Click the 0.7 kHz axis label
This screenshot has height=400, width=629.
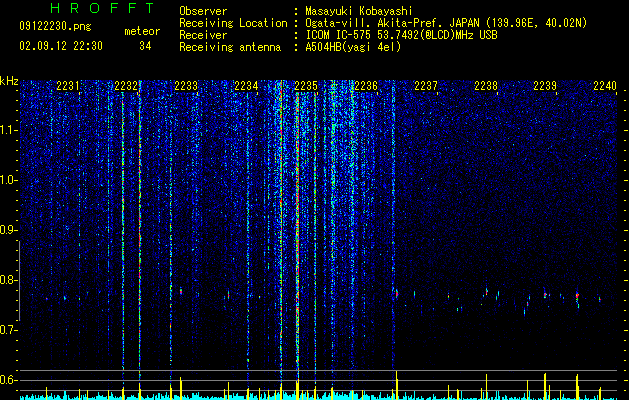[9, 330]
